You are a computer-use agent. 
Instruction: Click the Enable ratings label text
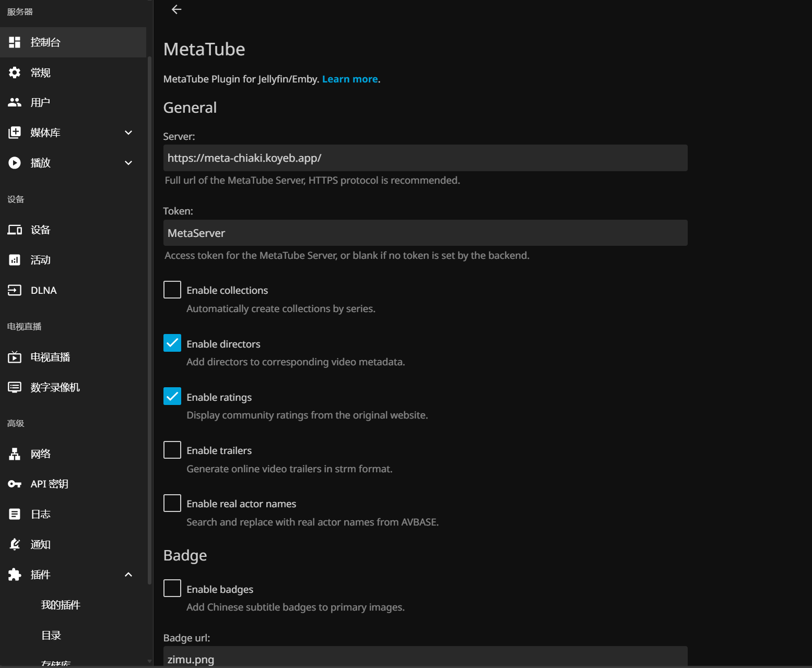(x=219, y=397)
